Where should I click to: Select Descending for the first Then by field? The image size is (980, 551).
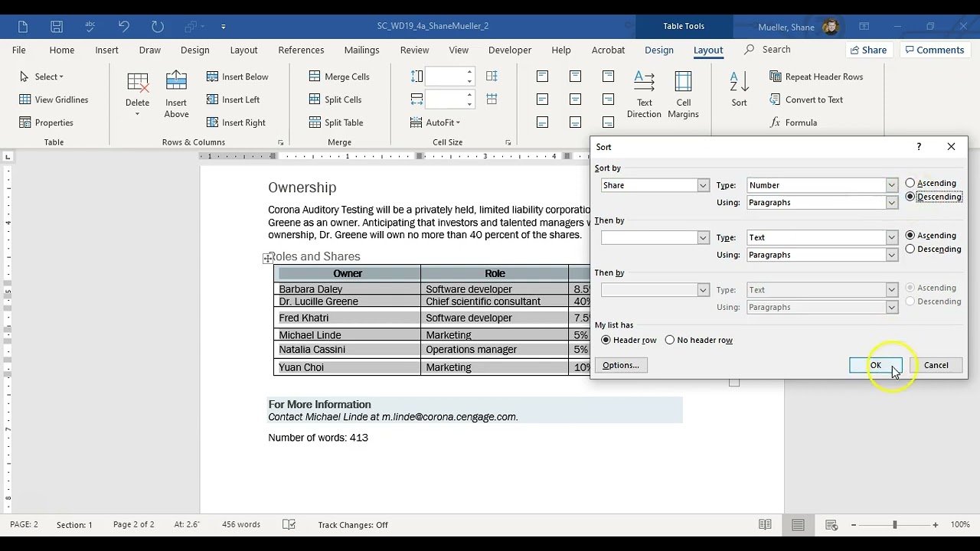933,249
